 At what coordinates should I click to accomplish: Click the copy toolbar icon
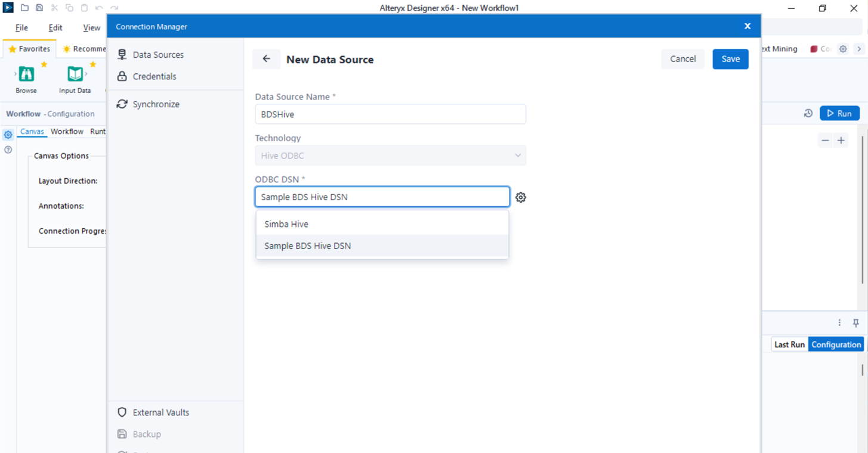[x=69, y=8]
